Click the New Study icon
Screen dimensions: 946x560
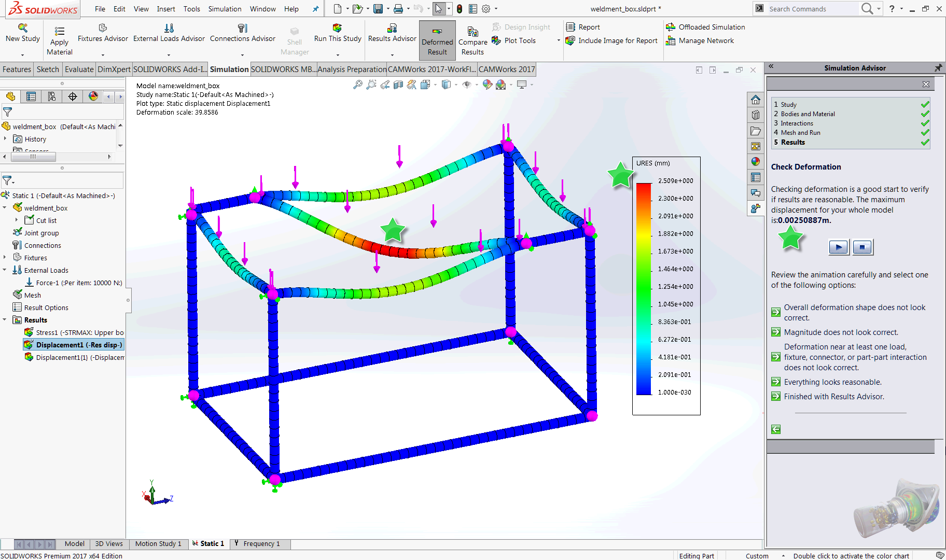(22, 32)
